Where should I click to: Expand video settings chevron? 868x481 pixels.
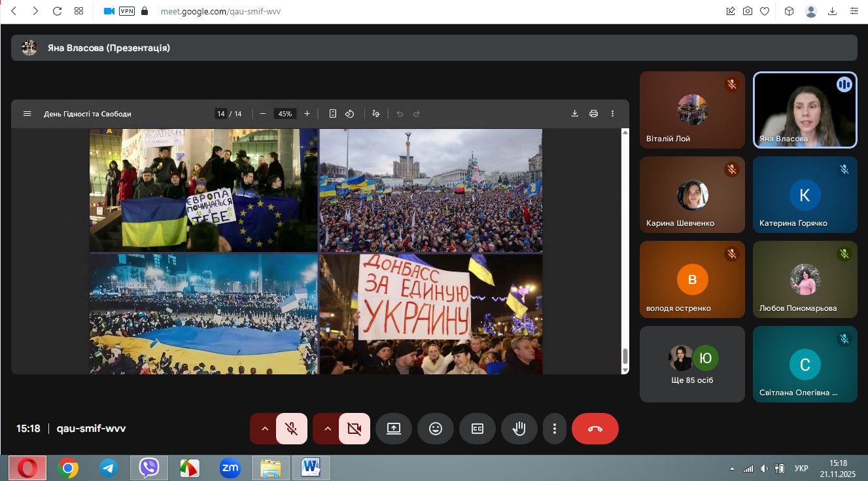click(328, 429)
